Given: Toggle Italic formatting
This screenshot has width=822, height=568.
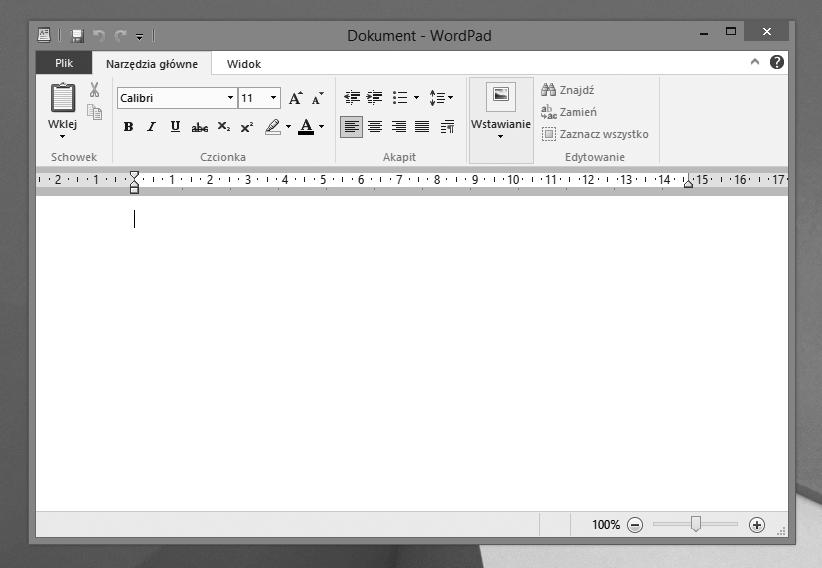Looking at the screenshot, I should [x=152, y=126].
